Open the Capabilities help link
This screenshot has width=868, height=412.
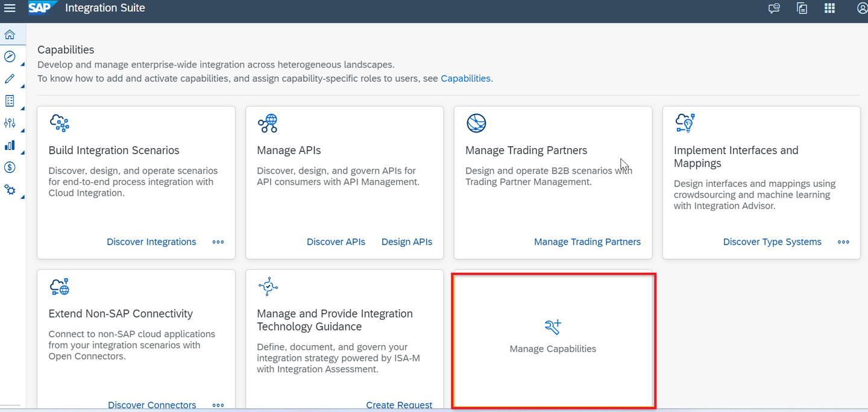467,78
